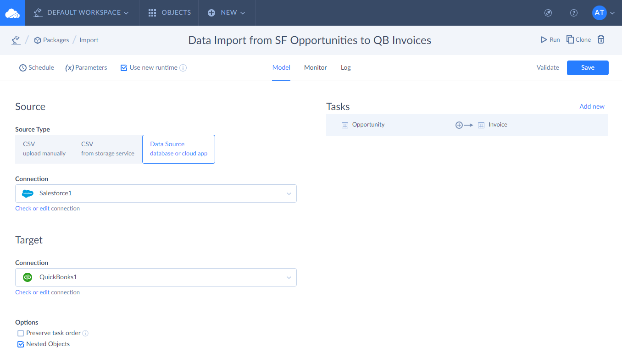Click info icon beside Preserve task order
The height and width of the screenshot is (364, 622).
tap(85, 333)
